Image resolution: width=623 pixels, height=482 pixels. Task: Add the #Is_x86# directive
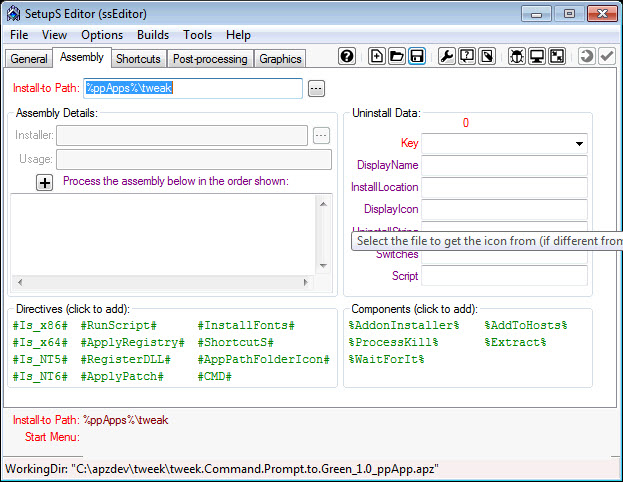[x=40, y=325]
